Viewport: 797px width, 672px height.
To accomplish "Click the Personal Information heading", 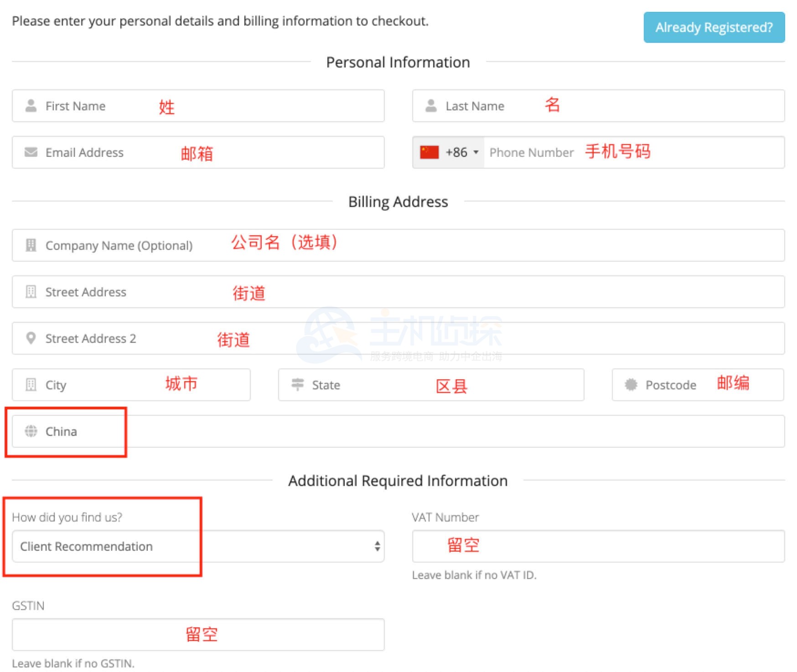I will pos(398,62).
